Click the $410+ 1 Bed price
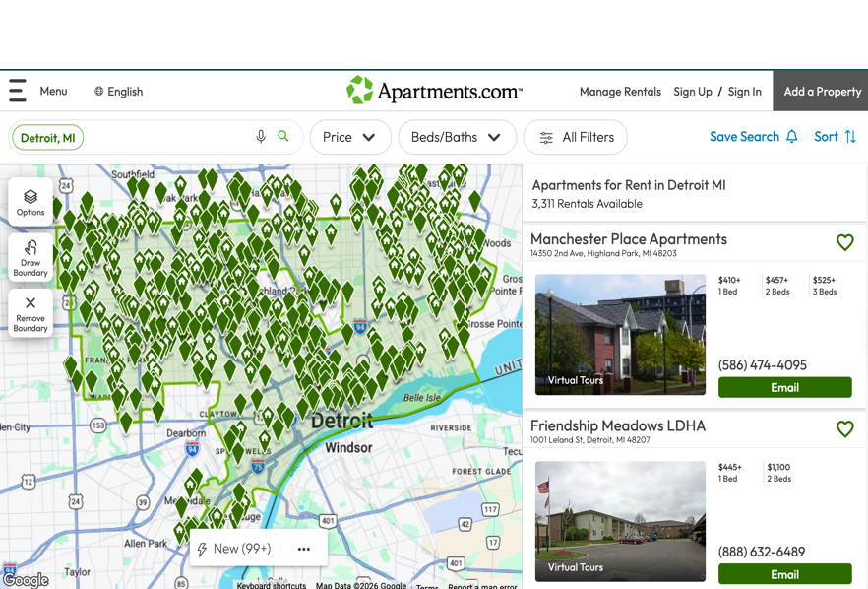This screenshot has height=589, width=868. click(729, 286)
